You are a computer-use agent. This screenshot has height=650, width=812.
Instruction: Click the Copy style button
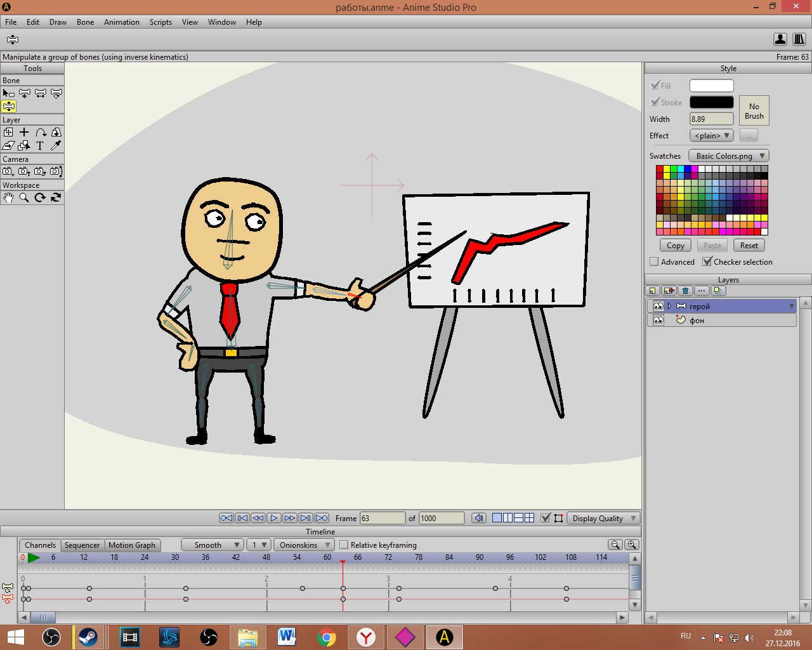(676, 246)
